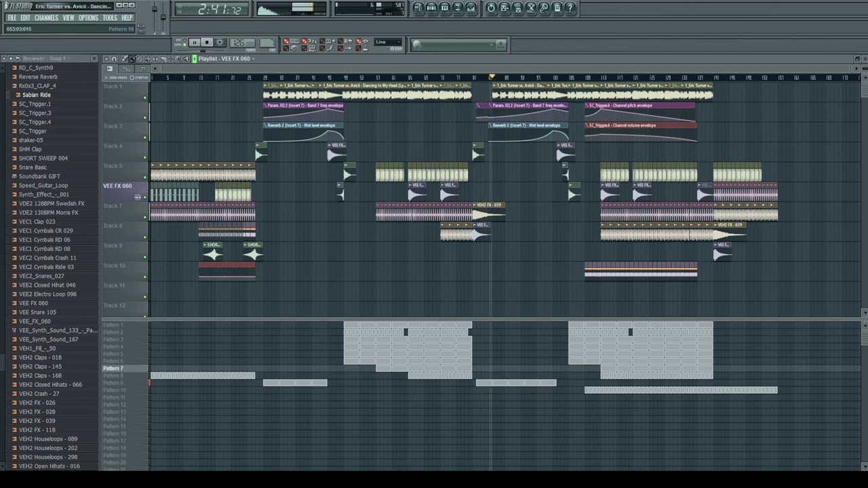Switch playlist view to automation clips tab
Image resolution: width=868 pixels, height=488 pixels.
126,68
